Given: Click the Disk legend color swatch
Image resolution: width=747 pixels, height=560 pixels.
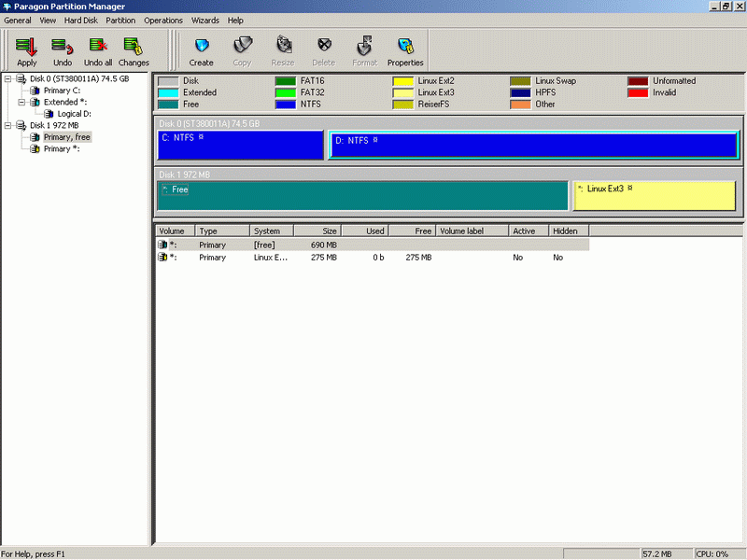Looking at the screenshot, I should point(168,81).
